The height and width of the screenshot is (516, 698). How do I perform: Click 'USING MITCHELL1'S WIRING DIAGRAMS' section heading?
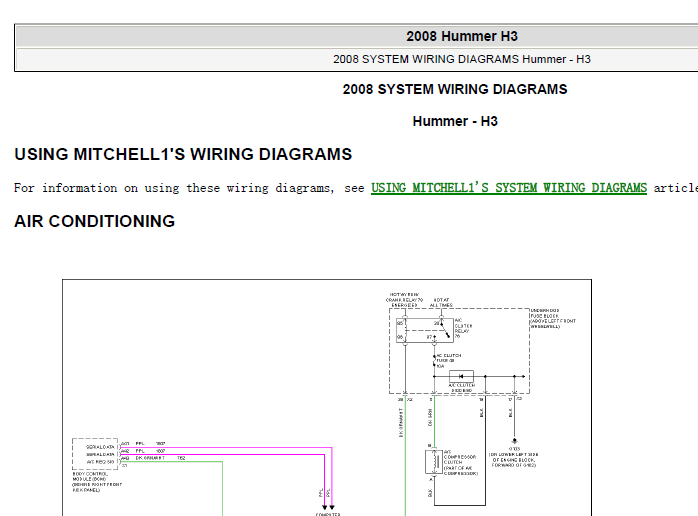[x=183, y=154]
